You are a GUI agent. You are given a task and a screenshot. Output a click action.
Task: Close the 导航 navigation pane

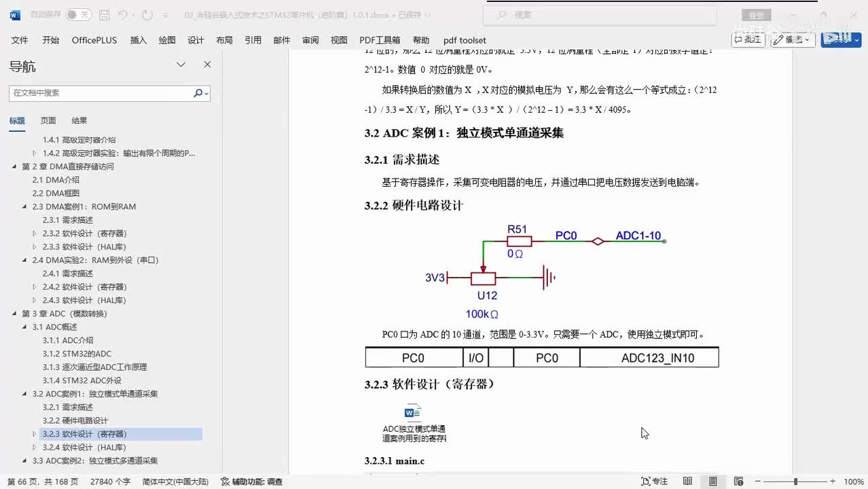pos(207,65)
